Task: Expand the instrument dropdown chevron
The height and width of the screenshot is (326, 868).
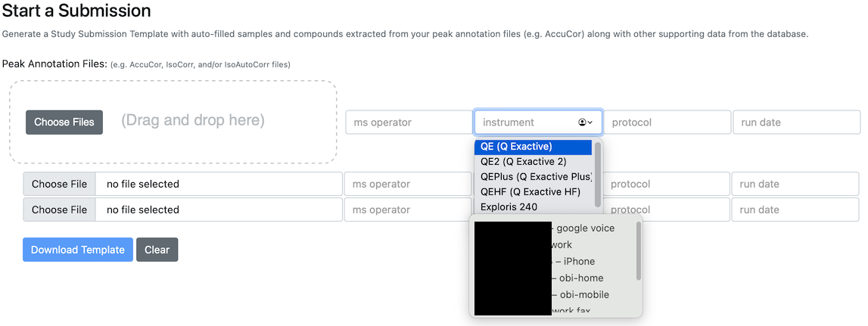Action: point(590,123)
